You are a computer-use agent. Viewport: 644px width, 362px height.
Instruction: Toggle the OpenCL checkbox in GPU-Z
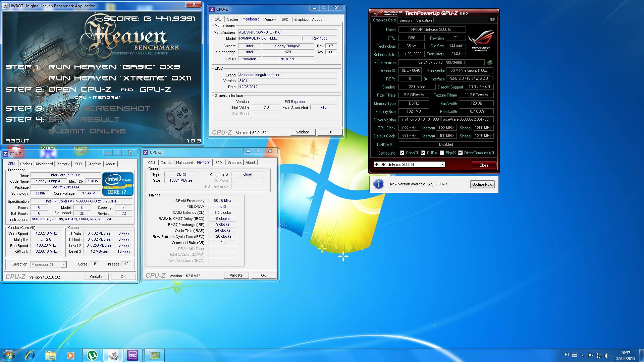[x=402, y=153]
